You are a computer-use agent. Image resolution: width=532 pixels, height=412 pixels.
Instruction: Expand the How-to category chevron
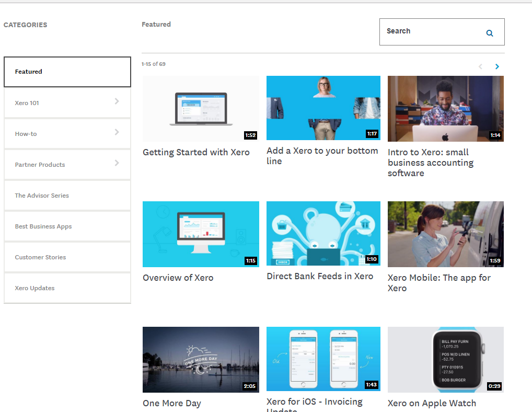click(117, 132)
